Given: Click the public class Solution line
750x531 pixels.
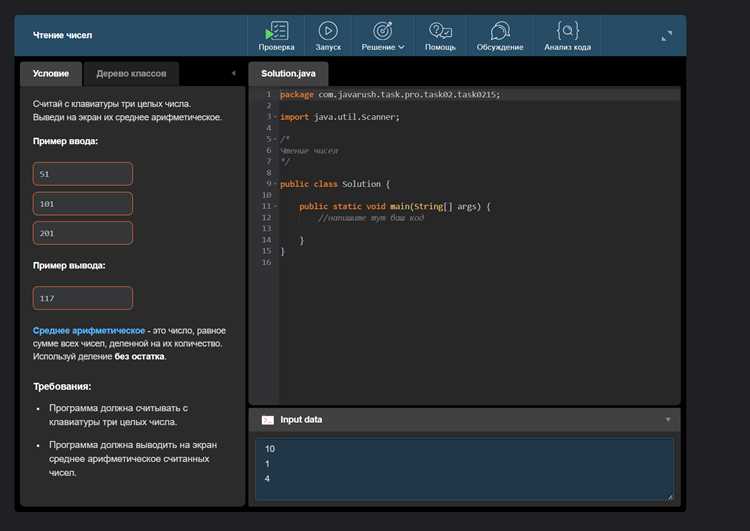Looking at the screenshot, I should pyautogui.click(x=335, y=184).
